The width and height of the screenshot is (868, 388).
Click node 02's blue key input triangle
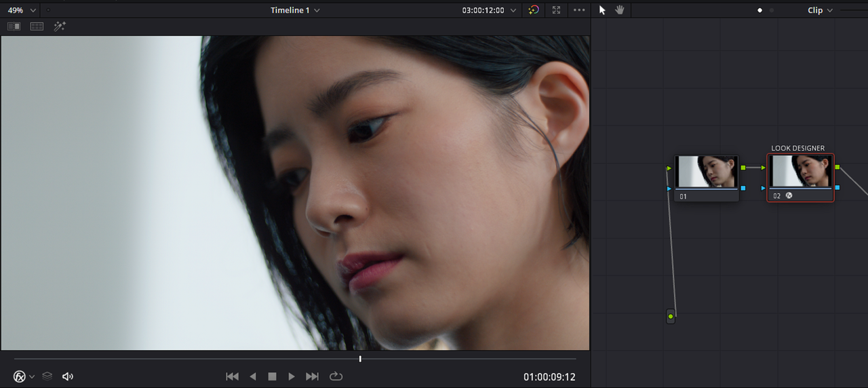[x=764, y=188]
